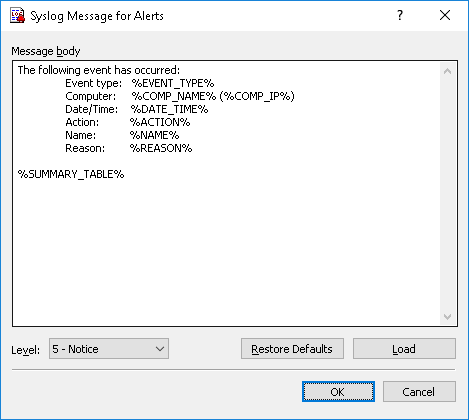Click empty area of message body textbox
This screenshot has width=469, height=420.
227,250
